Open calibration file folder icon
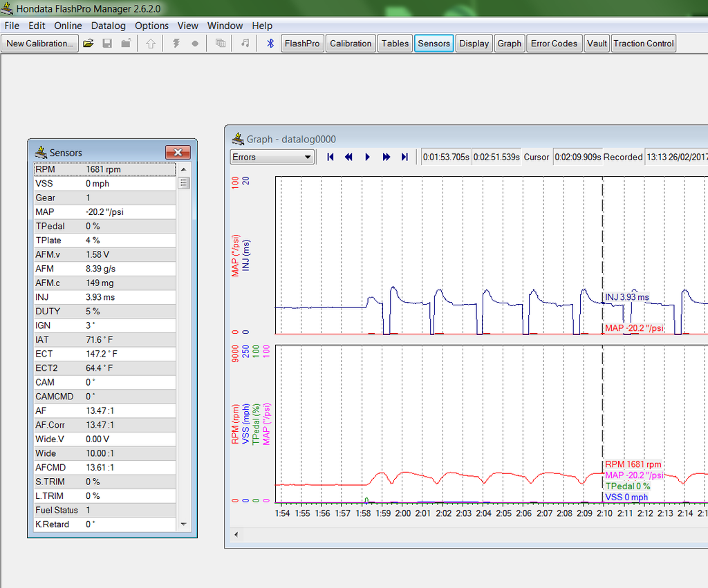The image size is (708, 588). [x=88, y=44]
